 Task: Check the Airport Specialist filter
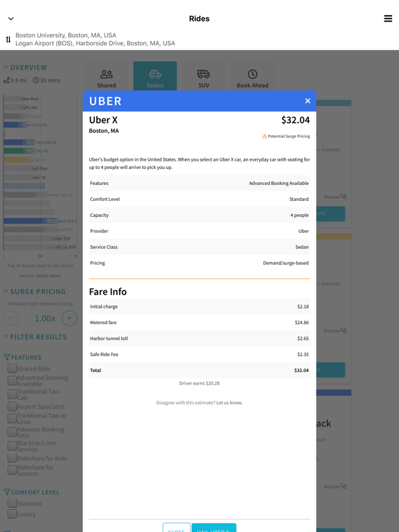point(12,407)
